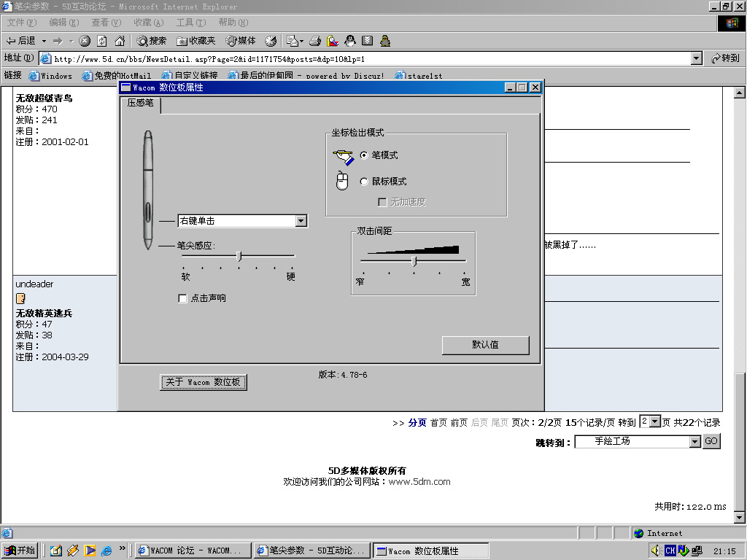747x560 pixels.
Task: Click the CH input language tray icon
Action: tap(670, 551)
